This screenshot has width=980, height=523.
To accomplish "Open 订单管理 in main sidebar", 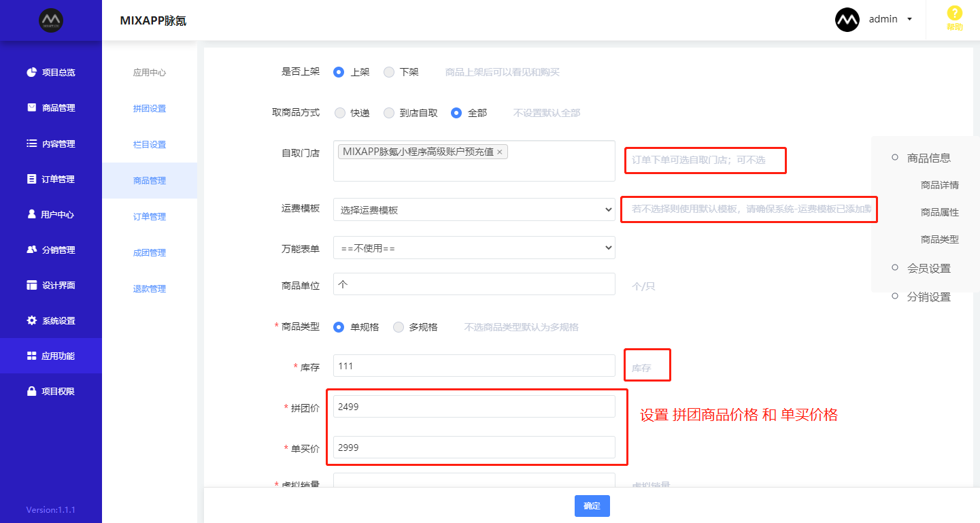I will pyautogui.click(x=51, y=179).
